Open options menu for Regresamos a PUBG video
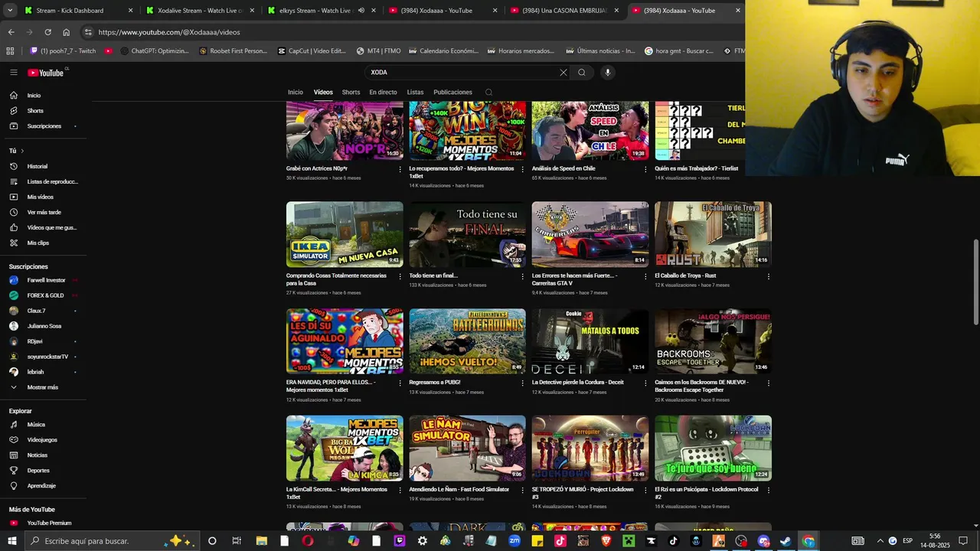This screenshot has height=551, width=980. pos(522,383)
